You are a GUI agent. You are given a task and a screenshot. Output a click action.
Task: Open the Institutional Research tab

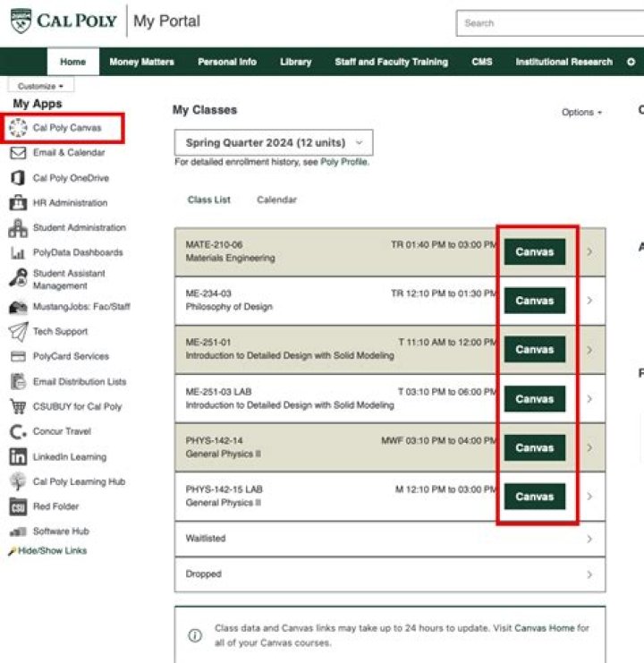click(x=563, y=62)
